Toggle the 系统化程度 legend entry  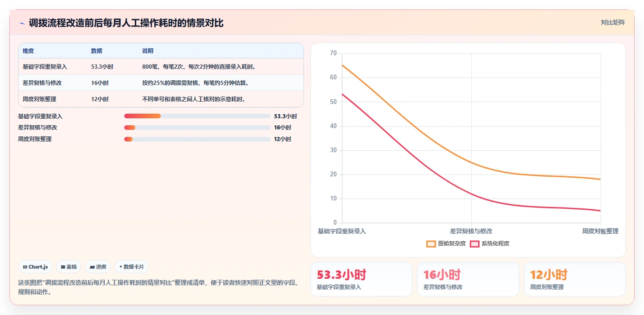(490, 244)
